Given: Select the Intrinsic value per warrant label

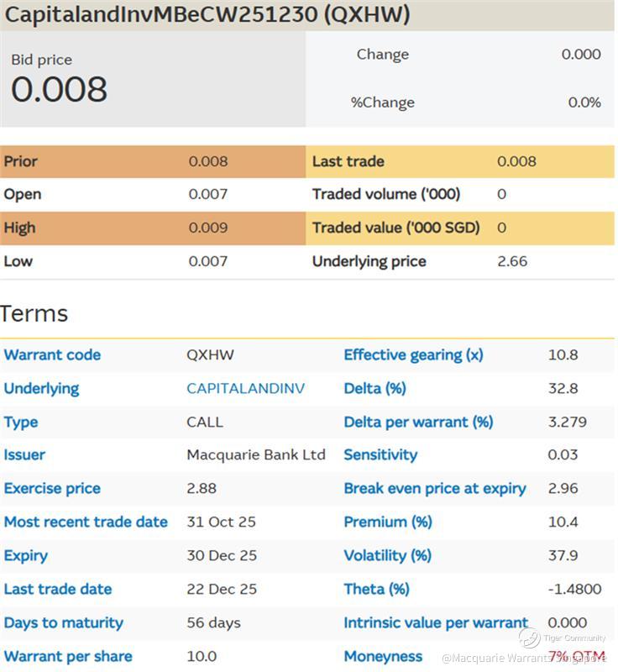Looking at the screenshot, I should tap(436, 622).
